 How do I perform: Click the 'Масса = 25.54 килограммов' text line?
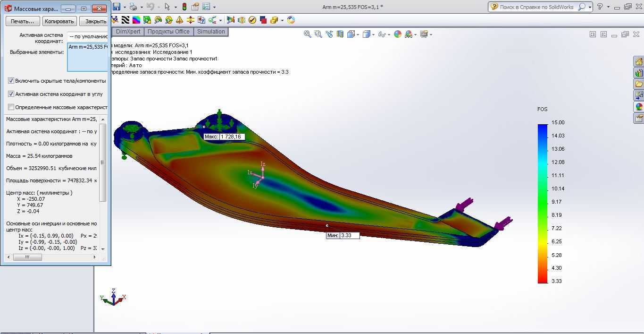pyautogui.click(x=39, y=156)
